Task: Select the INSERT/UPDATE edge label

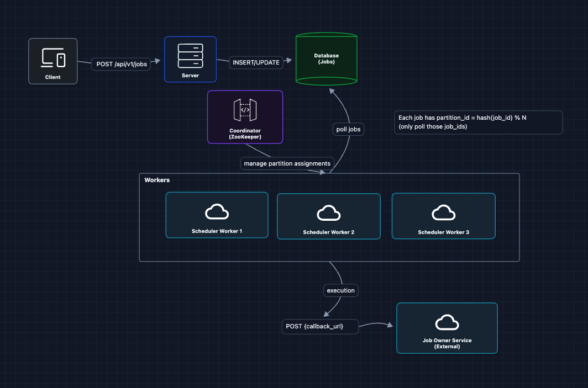Action: pos(256,62)
